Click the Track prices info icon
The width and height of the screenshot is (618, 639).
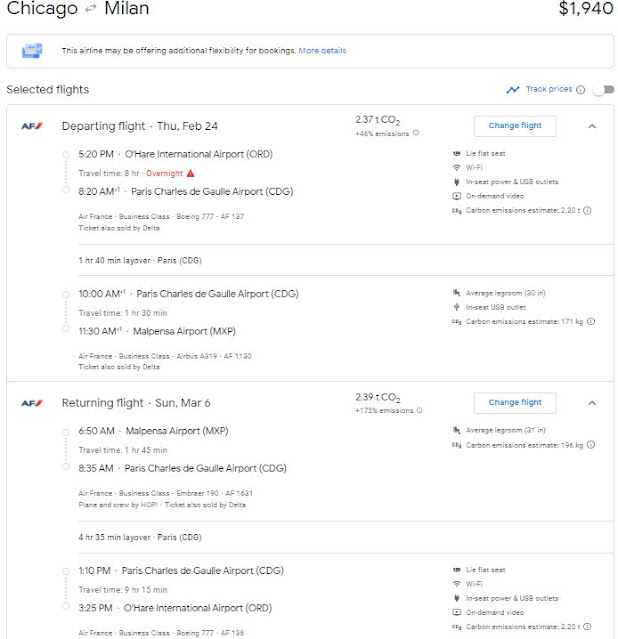(580, 90)
